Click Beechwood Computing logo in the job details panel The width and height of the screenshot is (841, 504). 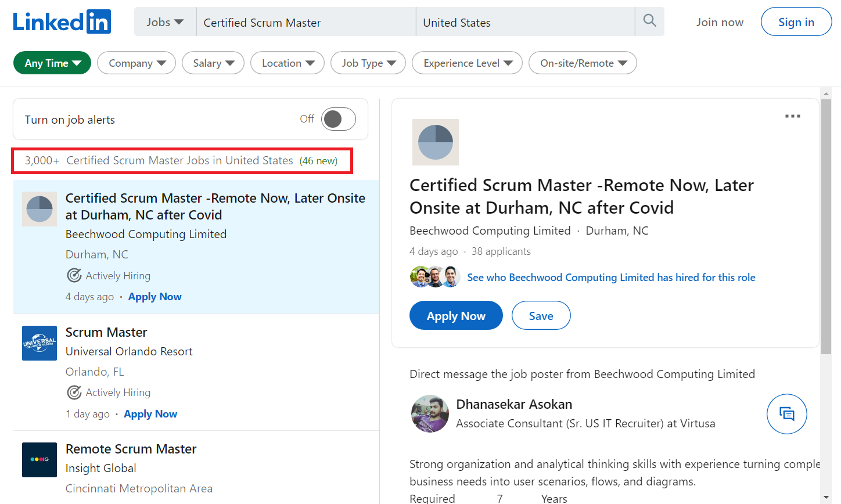[435, 142]
